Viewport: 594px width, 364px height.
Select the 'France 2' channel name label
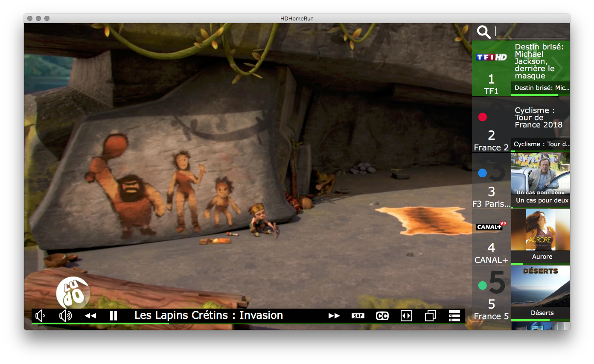pyautogui.click(x=492, y=147)
